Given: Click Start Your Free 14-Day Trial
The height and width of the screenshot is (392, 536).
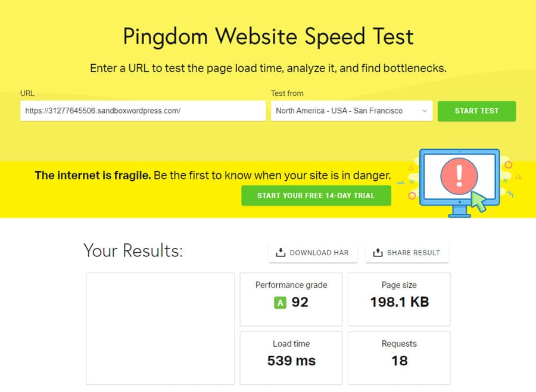Looking at the screenshot, I should 316,195.
